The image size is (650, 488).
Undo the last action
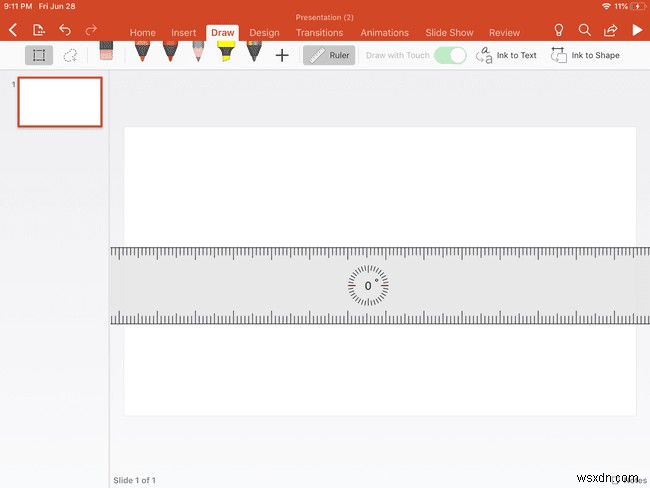65,30
